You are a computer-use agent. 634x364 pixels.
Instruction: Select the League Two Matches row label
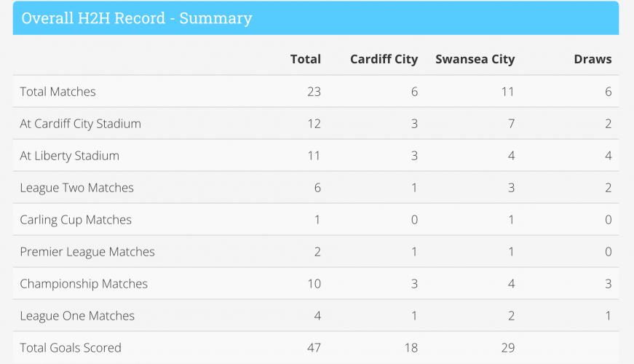[76, 188]
